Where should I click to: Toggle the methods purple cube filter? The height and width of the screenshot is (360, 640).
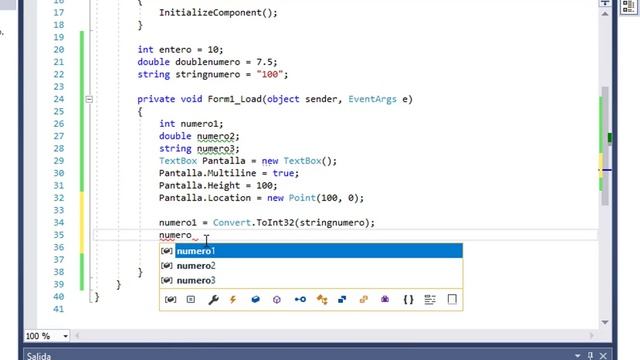tap(277, 300)
